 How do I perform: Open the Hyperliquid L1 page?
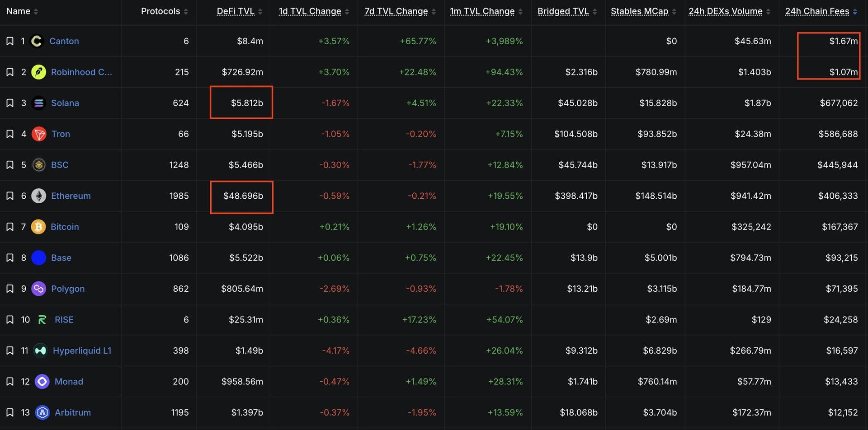point(82,351)
